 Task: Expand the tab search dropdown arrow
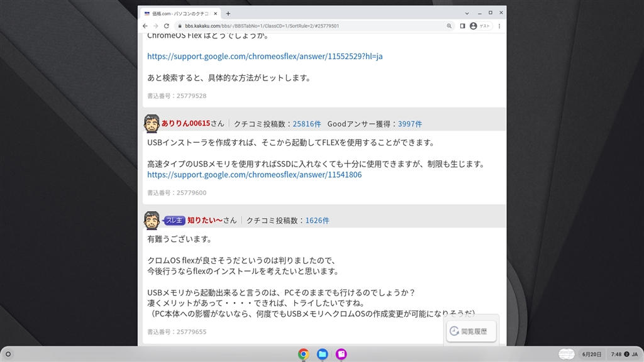(467, 13)
